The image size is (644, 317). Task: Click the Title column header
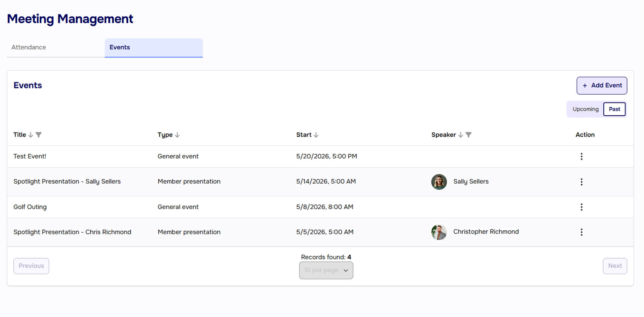pyautogui.click(x=20, y=135)
